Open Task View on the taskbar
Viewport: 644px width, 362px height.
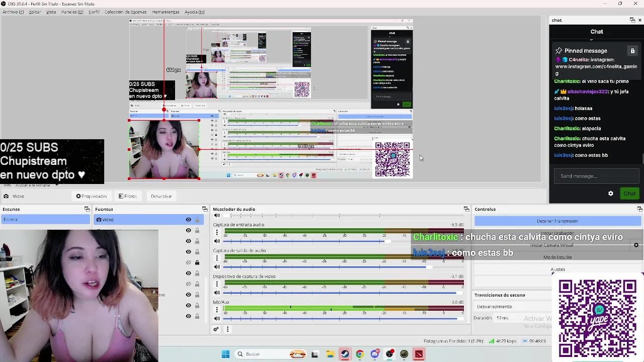tap(314, 354)
